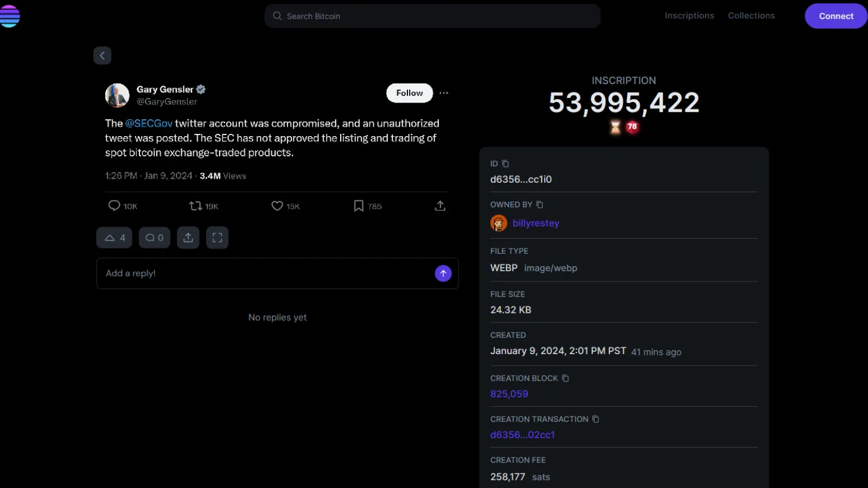Copy the Owned By address
The height and width of the screenshot is (488, 868).
click(x=539, y=205)
